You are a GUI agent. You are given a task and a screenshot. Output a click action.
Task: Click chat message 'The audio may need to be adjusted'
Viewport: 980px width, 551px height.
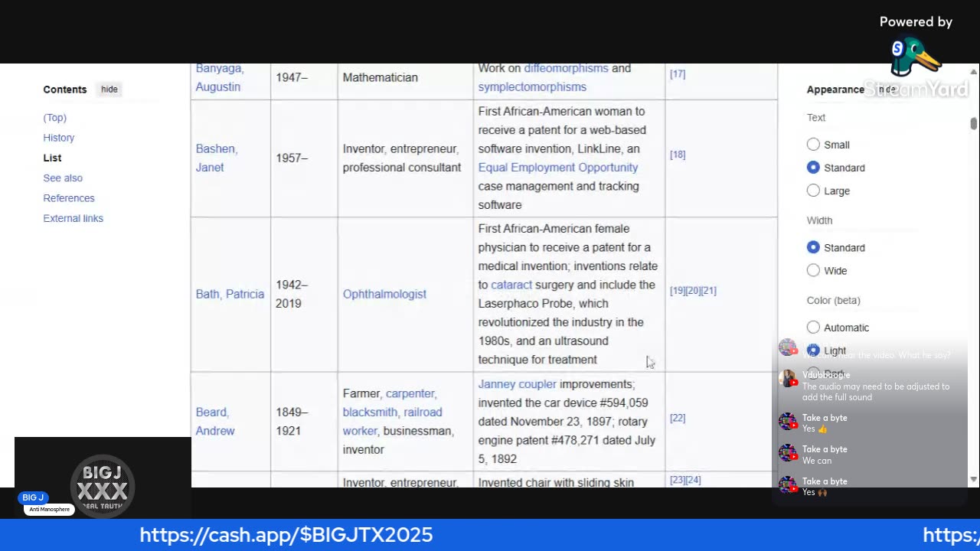(x=876, y=392)
